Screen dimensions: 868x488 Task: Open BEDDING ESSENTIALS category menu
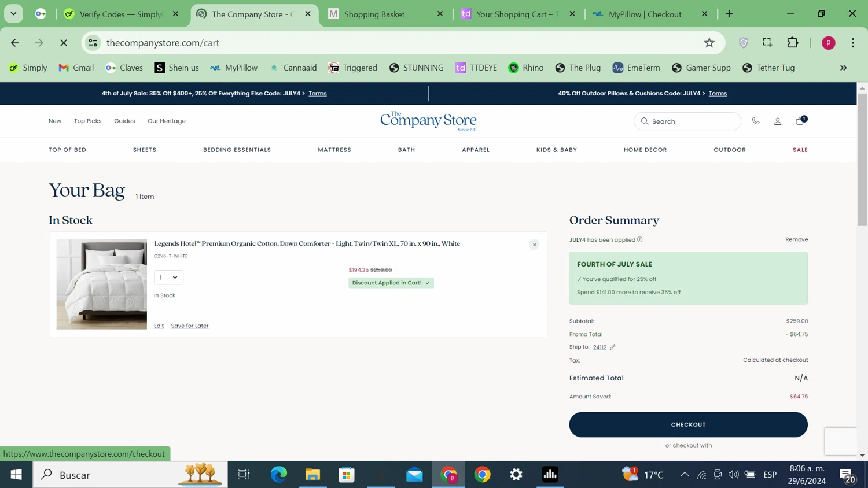[237, 150]
